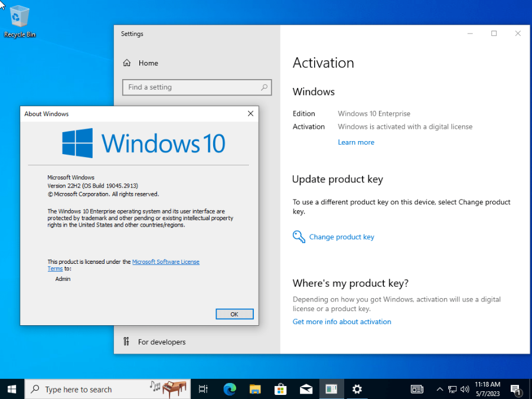Open Microsoft Software License link
The image size is (532, 399).
(x=165, y=262)
